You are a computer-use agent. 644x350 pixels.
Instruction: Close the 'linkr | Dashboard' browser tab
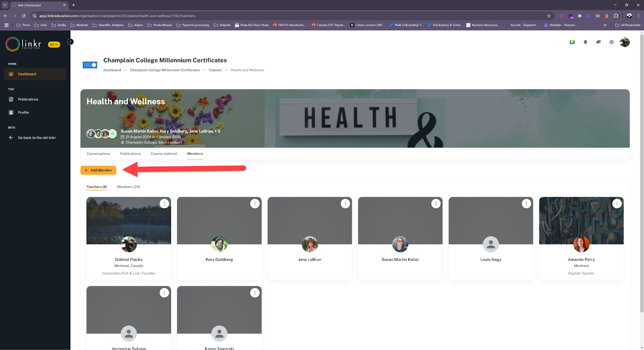[x=64, y=5]
